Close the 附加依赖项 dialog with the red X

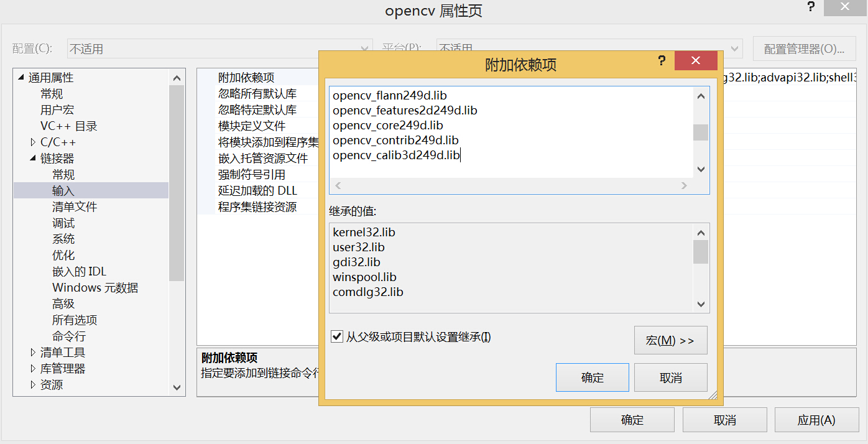click(x=696, y=61)
